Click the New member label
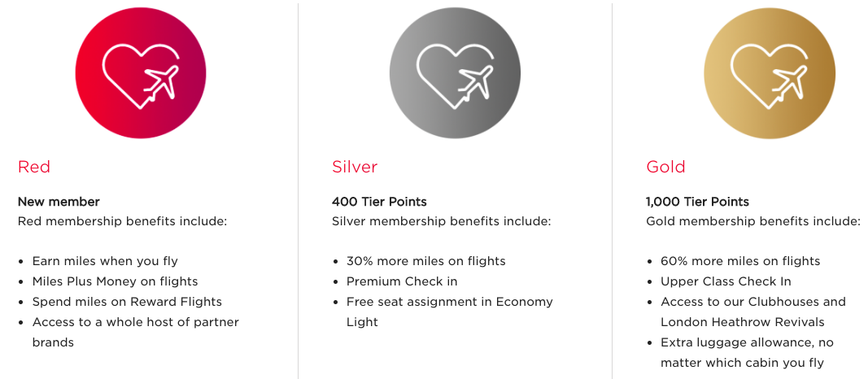The width and height of the screenshot is (868, 379). coord(59,202)
